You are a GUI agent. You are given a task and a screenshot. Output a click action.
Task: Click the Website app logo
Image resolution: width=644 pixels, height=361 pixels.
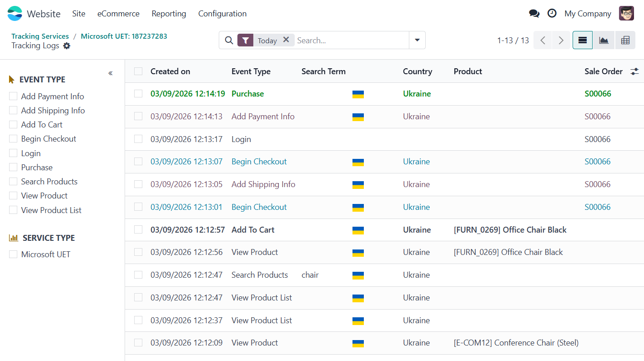15,14
